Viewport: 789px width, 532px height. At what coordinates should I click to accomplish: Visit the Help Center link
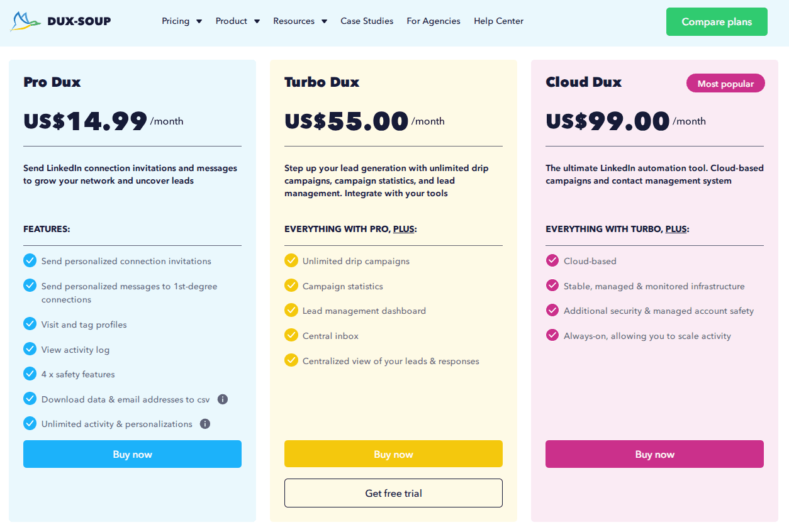click(498, 21)
